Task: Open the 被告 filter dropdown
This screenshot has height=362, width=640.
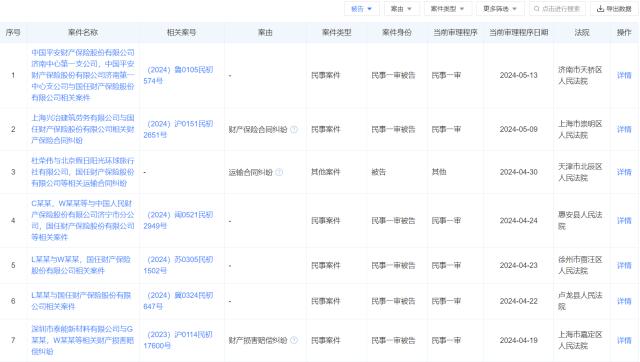Action: click(x=362, y=9)
